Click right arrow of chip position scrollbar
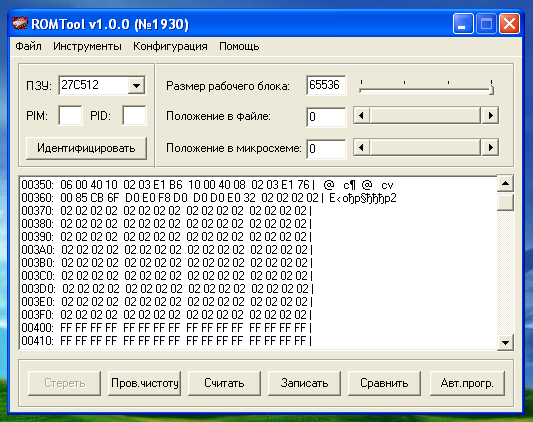 pos(490,148)
